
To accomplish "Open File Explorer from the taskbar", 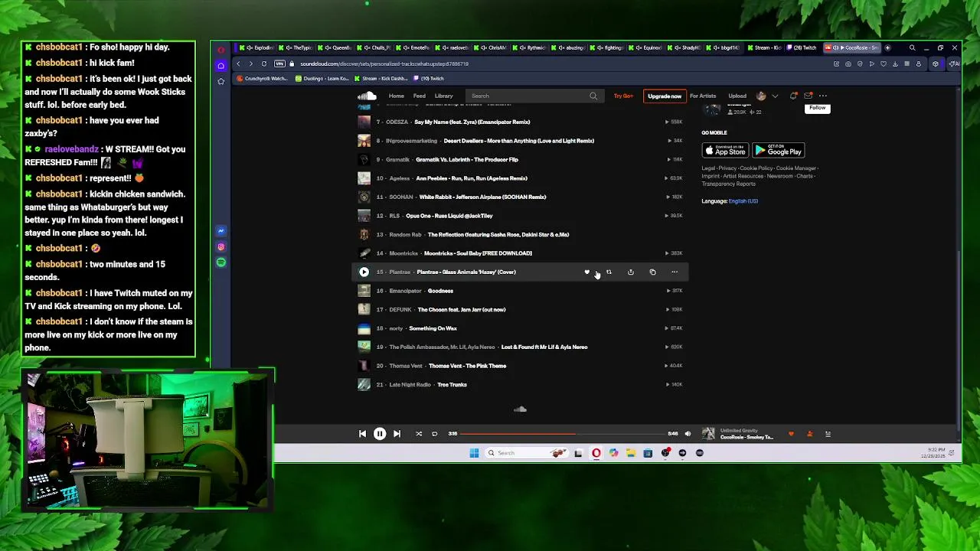I will pos(631,453).
